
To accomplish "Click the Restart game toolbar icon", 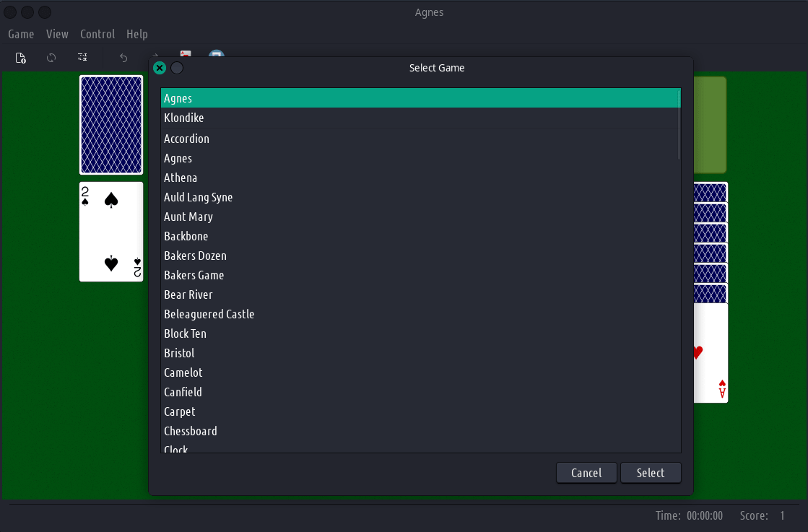I will point(51,58).
